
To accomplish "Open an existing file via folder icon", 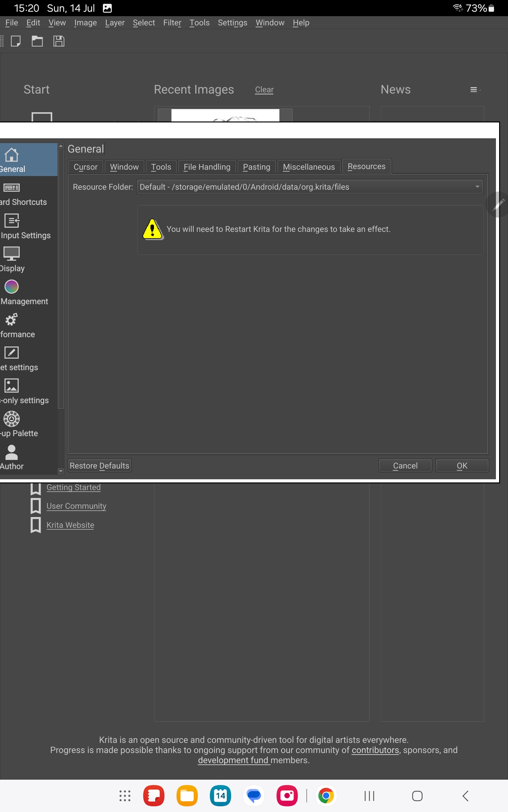I will pos(37,41).
